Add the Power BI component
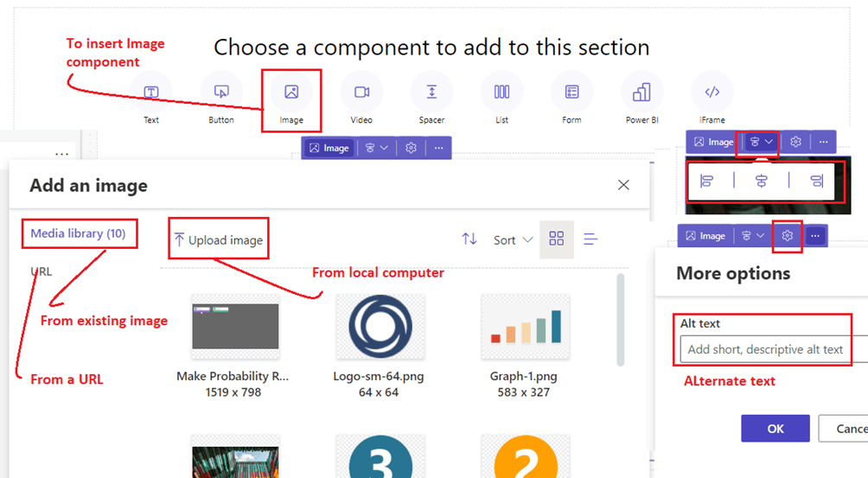Screen dimensions: 868x478 (641, 92)
